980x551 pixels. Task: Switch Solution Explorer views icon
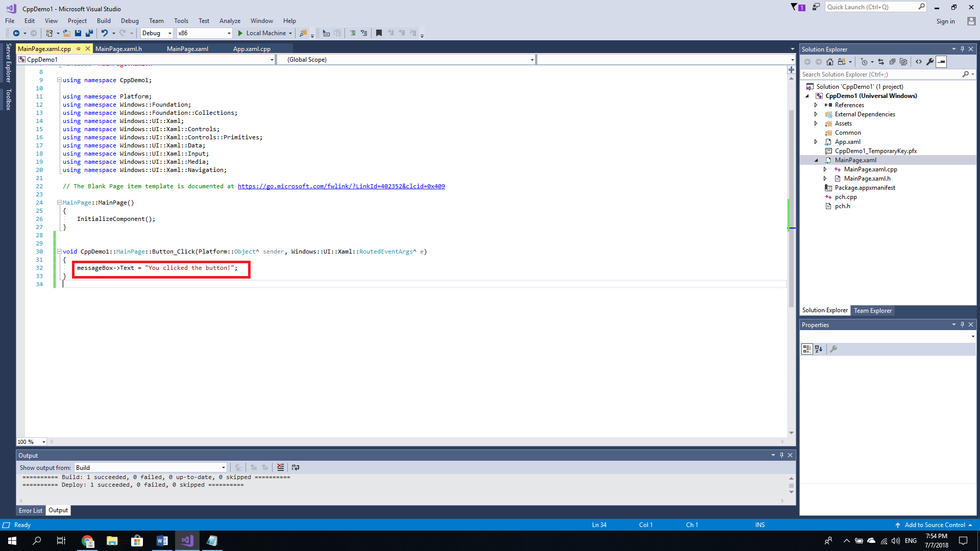click(842, 62)
